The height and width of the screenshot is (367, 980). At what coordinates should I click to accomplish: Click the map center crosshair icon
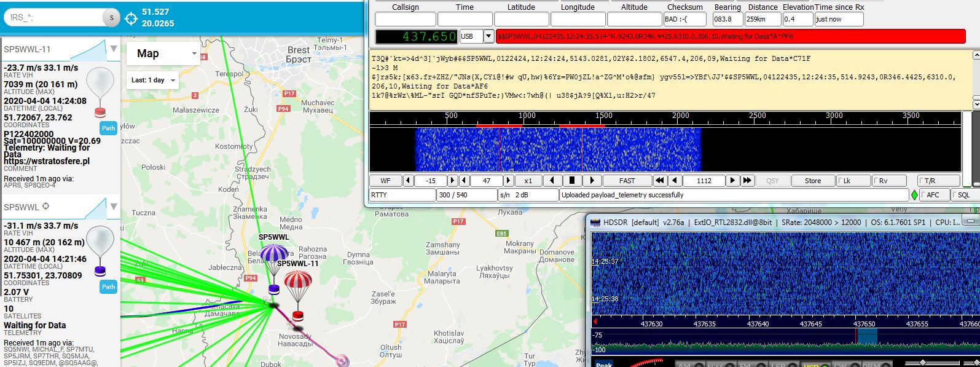131,18
